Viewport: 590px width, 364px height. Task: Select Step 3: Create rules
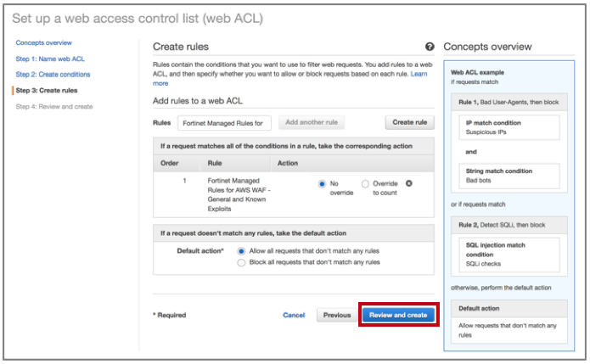tap(47, 90)
